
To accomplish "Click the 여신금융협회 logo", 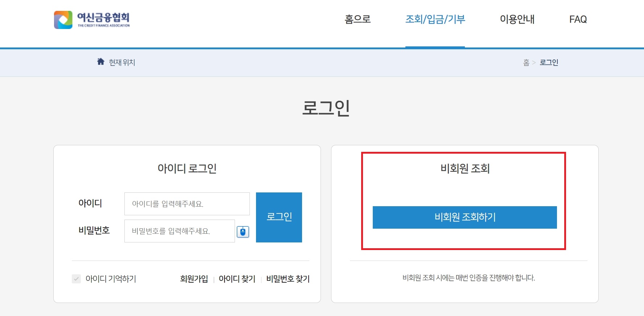I will point(92,20).
